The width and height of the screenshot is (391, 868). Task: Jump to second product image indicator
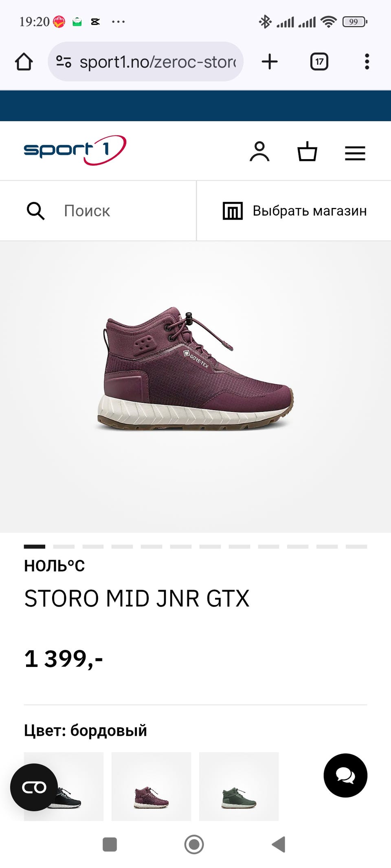pos(64,547)
